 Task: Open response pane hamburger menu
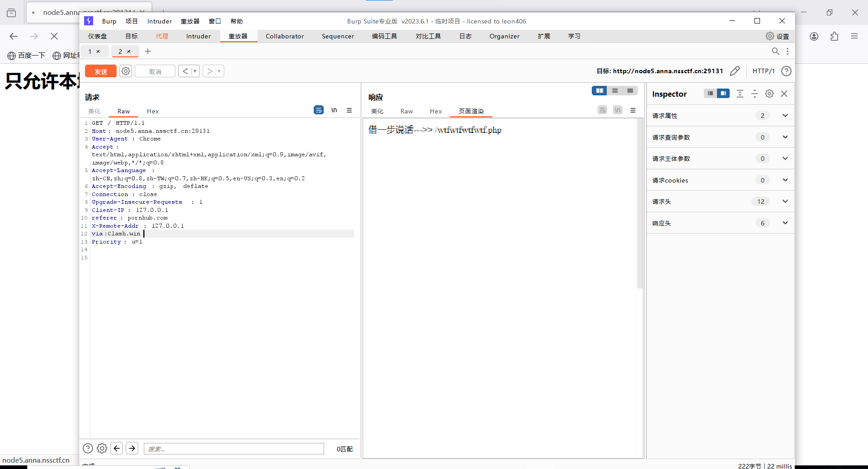tap(633, 110)
